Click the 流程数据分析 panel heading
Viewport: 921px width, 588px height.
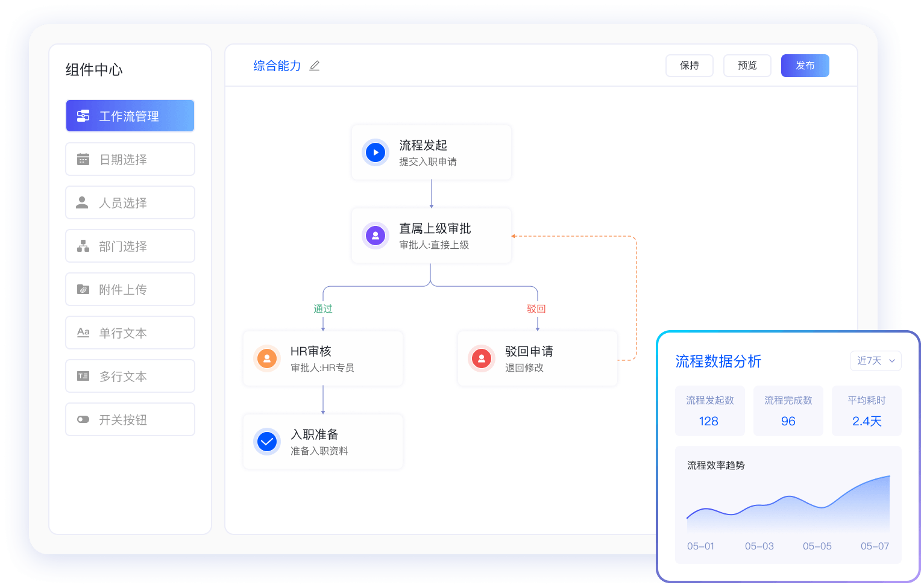tap(718, 361)
